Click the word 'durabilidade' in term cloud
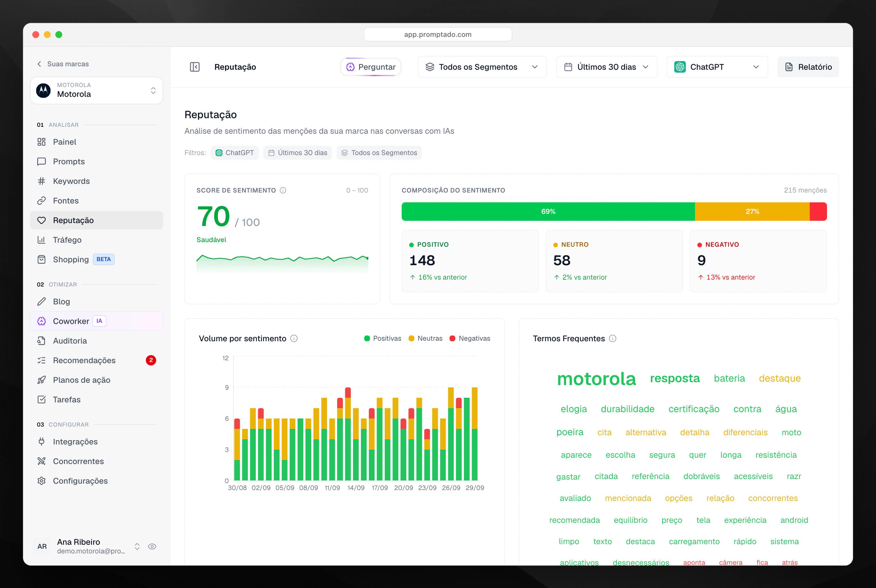The width and height of the screenshot is (876, 588). click(628, 409)
